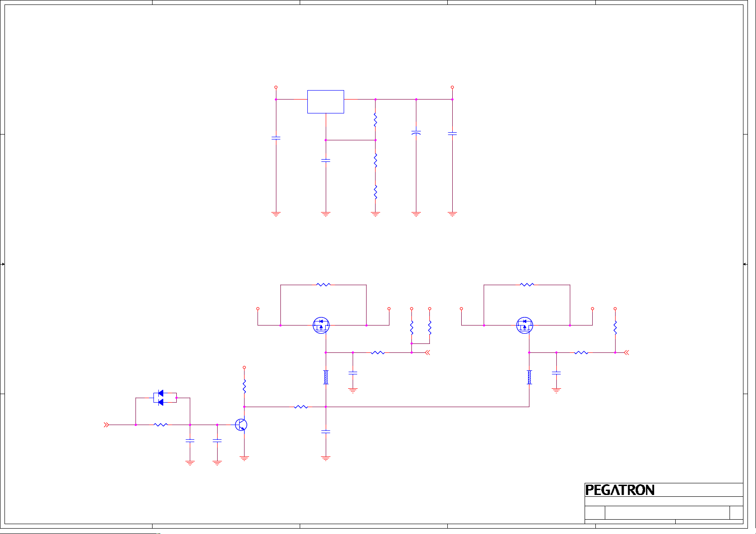Select the NPN transistor symbol
Screen dimensions: 756x534
pyautogui.click(x=241, y=425)
